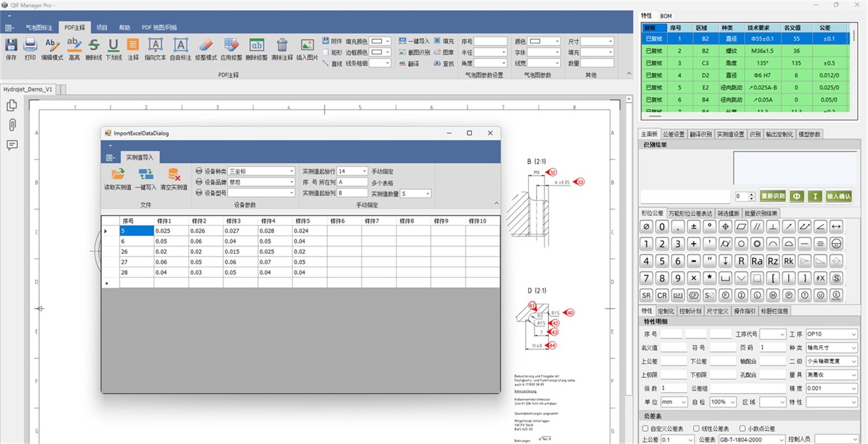The image size is (868, 444).
Task: Switch to PDF 视图/网格 ribbon tab
Action: pyautogui.click(x=160, y=28)
